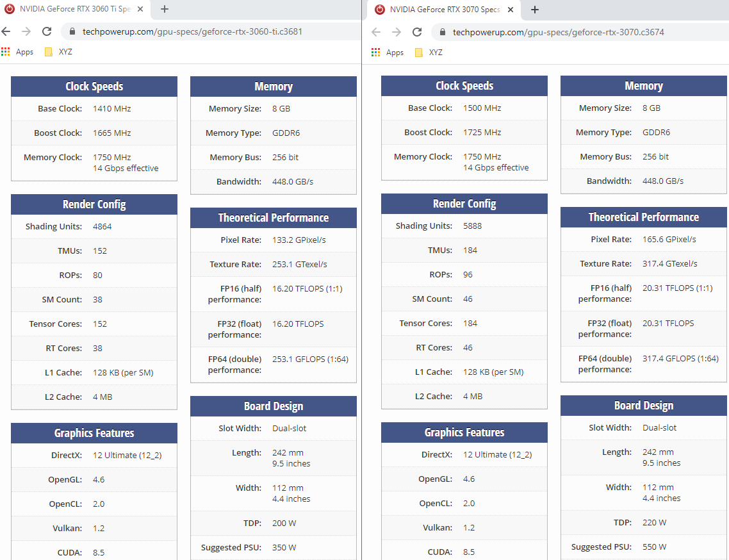
Task: Click Render Config header on 3070 page
Action: click(x=464, y=204)
